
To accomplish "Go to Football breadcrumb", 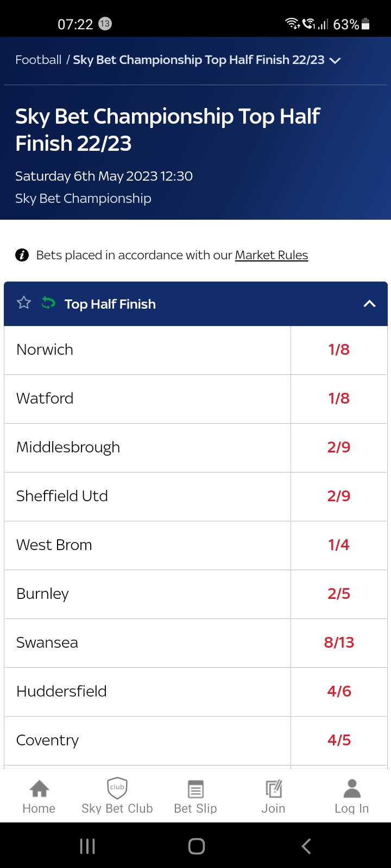I will [x=38, y=60].
